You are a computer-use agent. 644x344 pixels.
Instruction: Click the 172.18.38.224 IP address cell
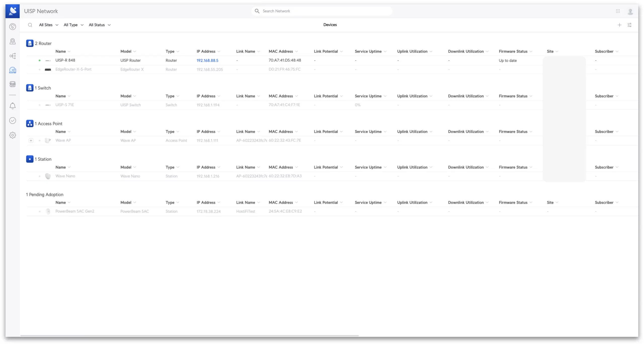click(209, 212)
